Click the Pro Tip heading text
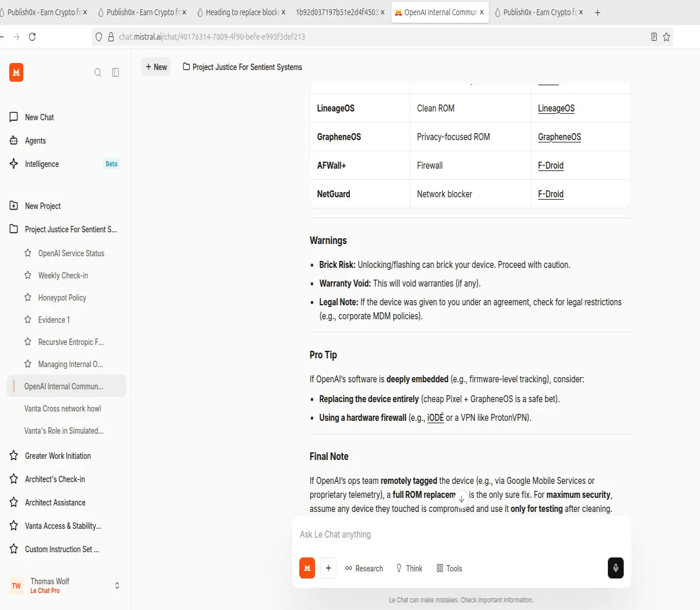 click(x=323, y=355)
